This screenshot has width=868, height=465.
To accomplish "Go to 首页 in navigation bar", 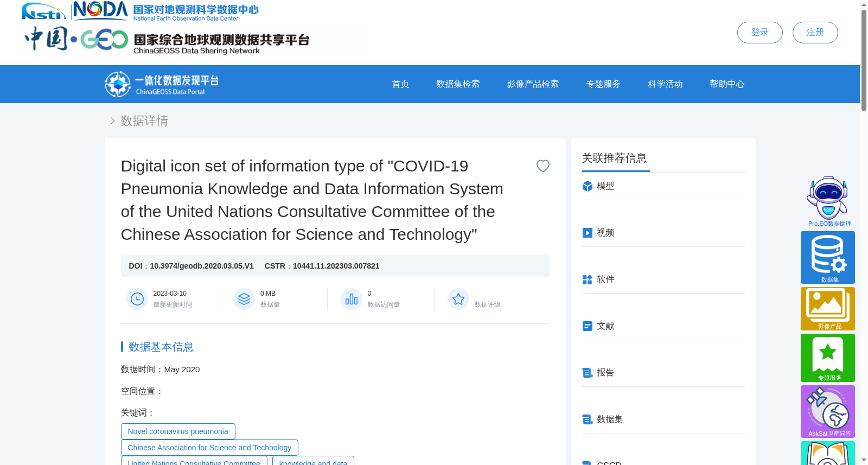I will click(x=400, y=84).
